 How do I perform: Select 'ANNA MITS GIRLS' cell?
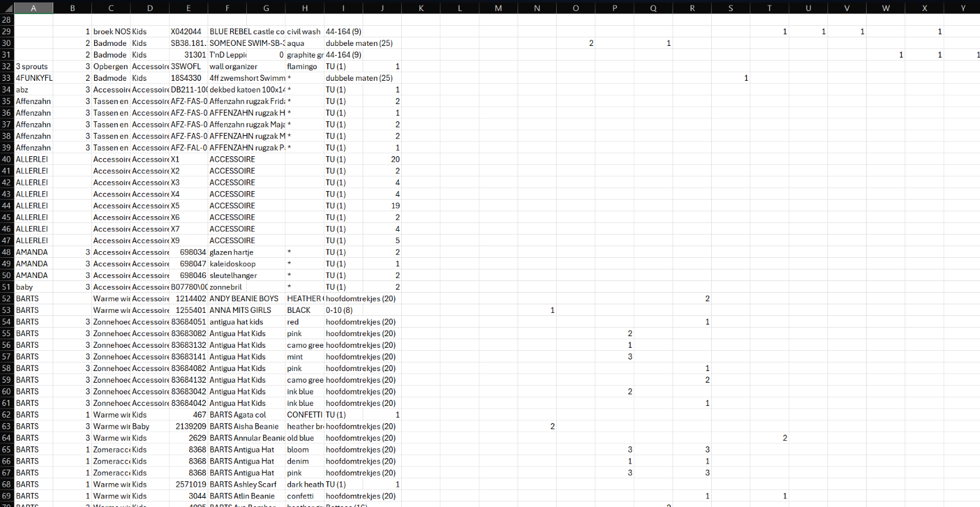click(246, 310)
